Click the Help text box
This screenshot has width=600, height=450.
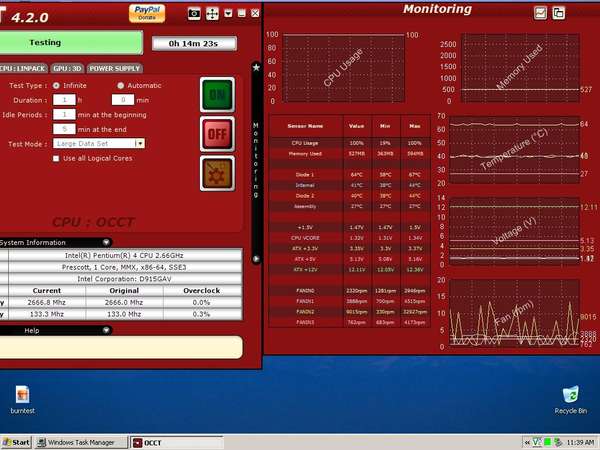tap(121, 347)
